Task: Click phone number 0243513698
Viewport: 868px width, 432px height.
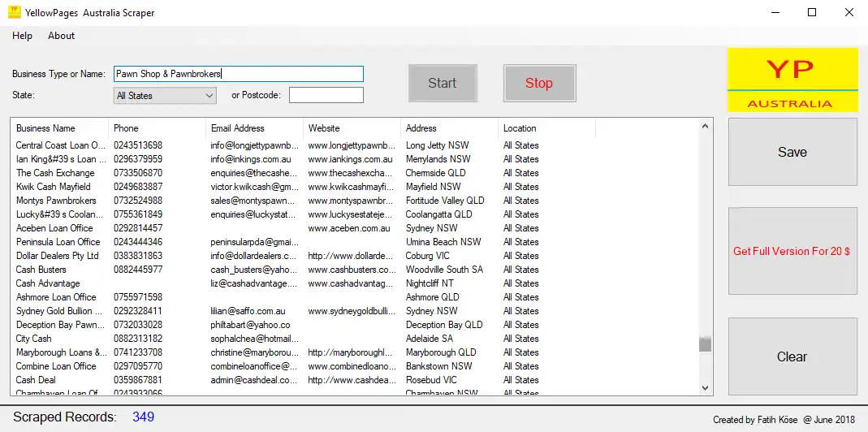Action: (x=138, y=145)
